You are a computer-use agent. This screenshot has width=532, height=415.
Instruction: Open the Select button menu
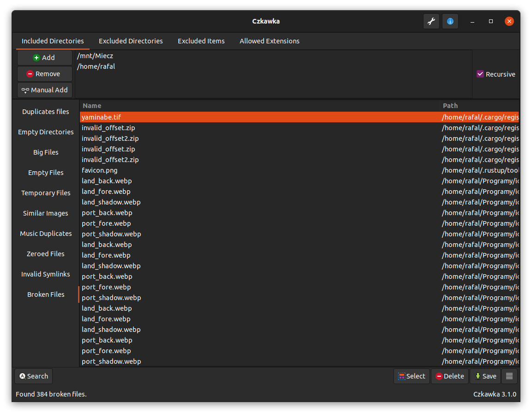tap(411, 376)
